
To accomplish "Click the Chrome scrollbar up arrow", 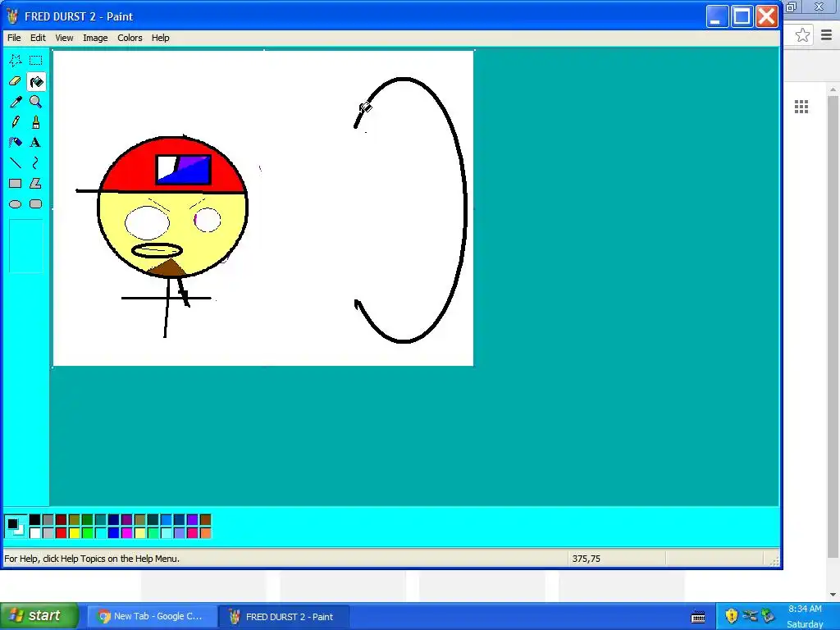I will [x=832, y=89].
